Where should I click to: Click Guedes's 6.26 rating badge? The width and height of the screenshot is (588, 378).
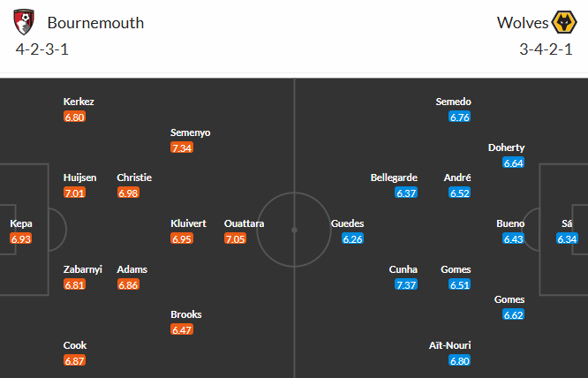coord(352,238)
